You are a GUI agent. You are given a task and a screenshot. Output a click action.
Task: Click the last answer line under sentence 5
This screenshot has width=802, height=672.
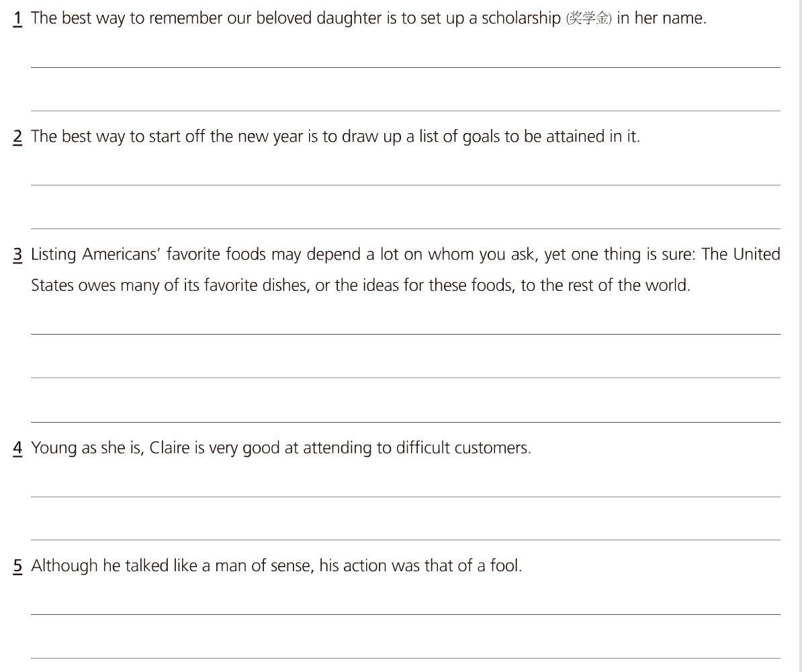[406, 657]
